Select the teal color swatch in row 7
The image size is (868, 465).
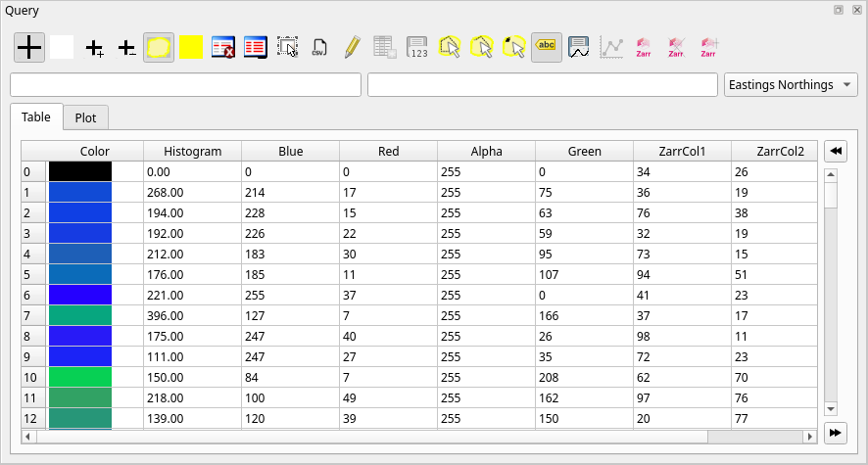click(80, 315)
